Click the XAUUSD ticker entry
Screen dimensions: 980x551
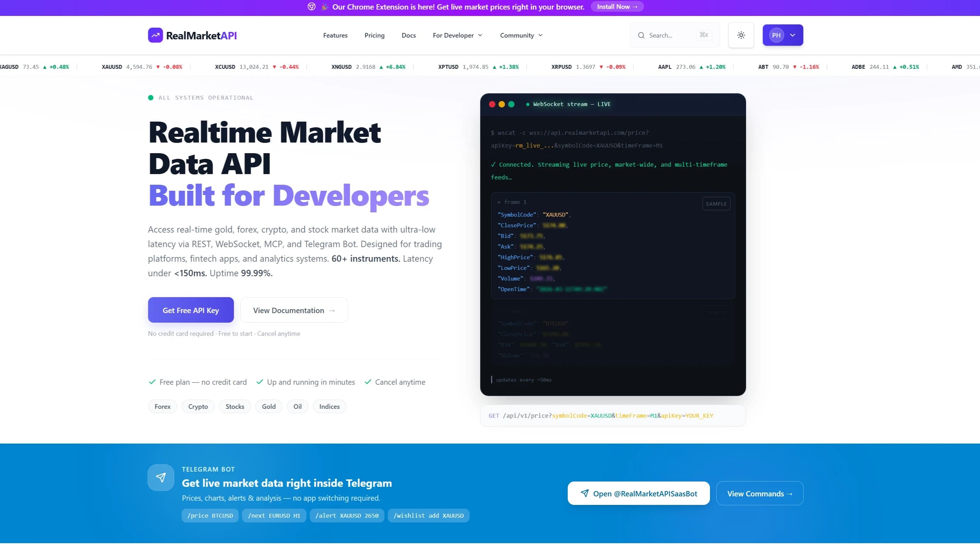pos(142,67)
